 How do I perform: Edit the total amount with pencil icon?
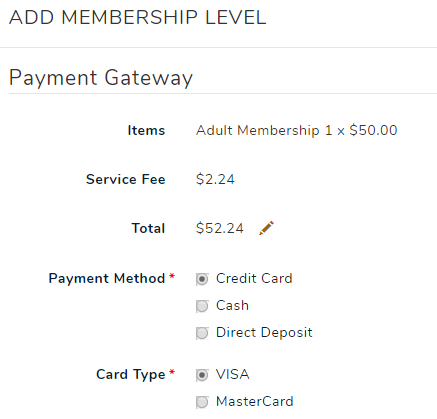tap(266, 228)
